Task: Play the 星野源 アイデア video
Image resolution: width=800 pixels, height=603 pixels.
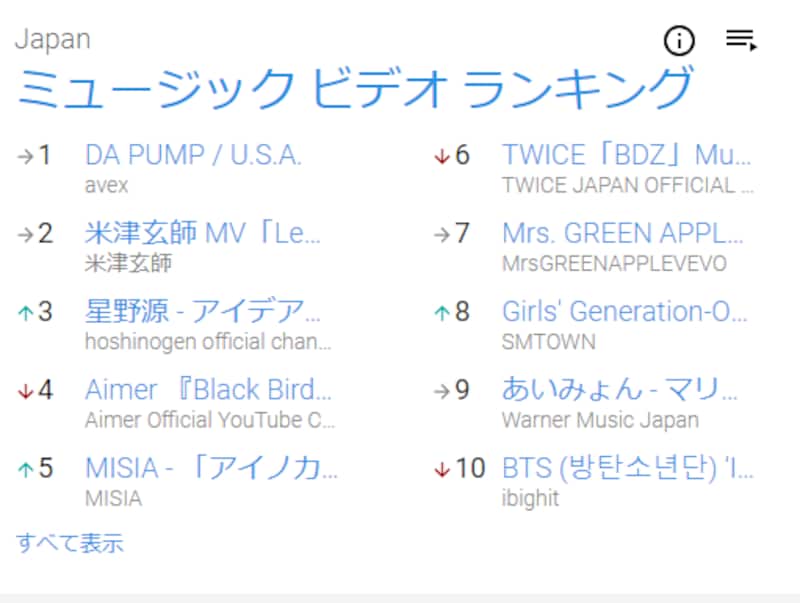Action: 203,311
